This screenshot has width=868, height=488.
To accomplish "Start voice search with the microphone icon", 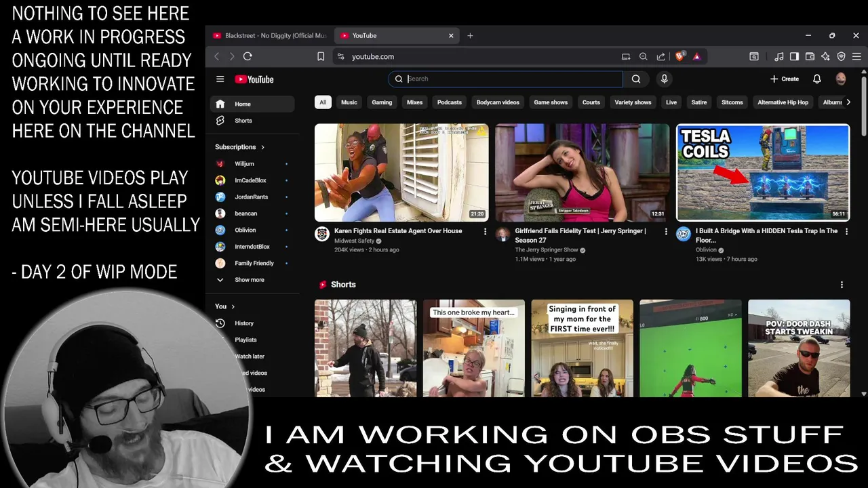I will (664, 79).
